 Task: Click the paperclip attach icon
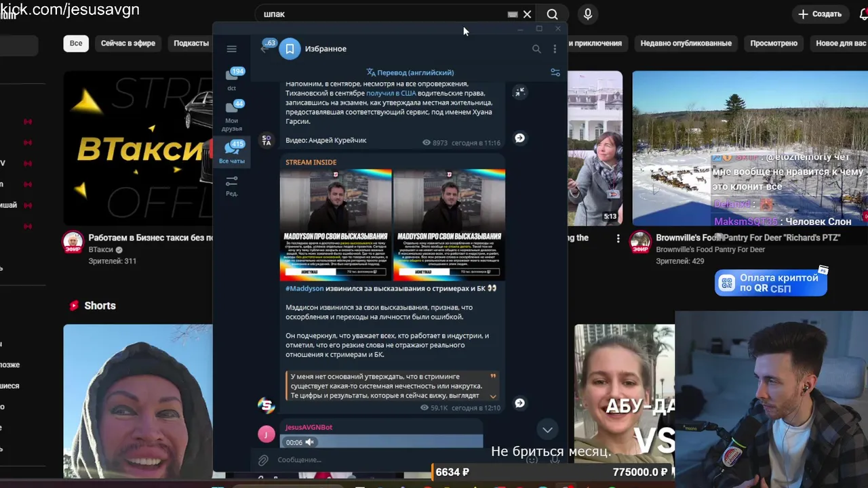[263, 460]
